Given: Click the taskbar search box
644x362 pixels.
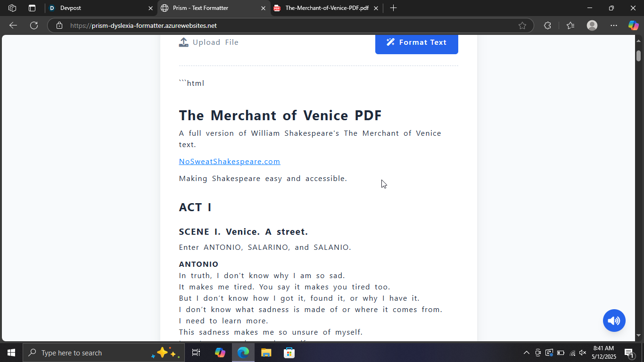Looking at the screenshot, I should 104,353.
